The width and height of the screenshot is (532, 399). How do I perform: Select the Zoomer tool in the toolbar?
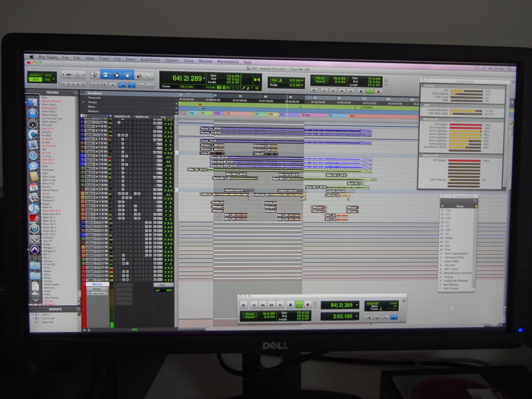tap(94, 75)
